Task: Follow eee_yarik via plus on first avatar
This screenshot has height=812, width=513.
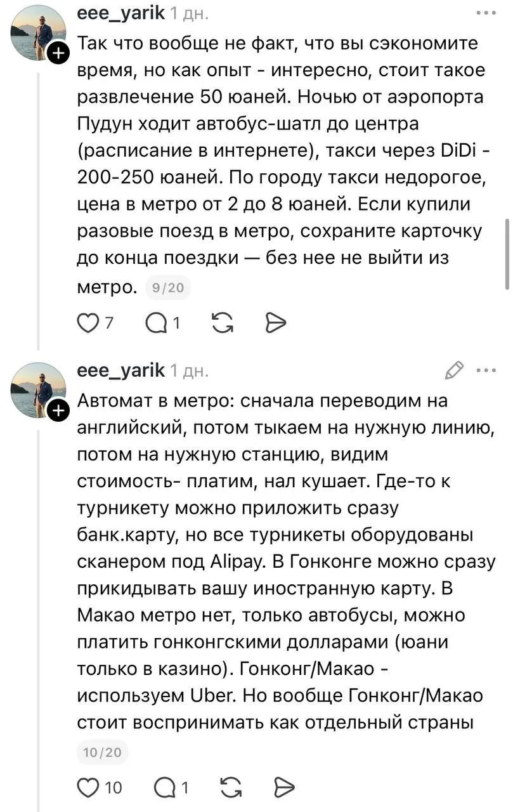Action: [58, 54]
